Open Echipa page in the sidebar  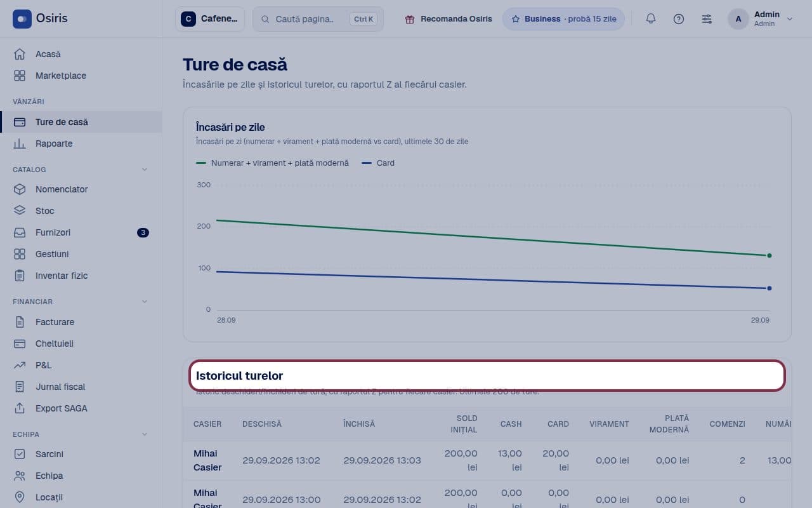81,476
